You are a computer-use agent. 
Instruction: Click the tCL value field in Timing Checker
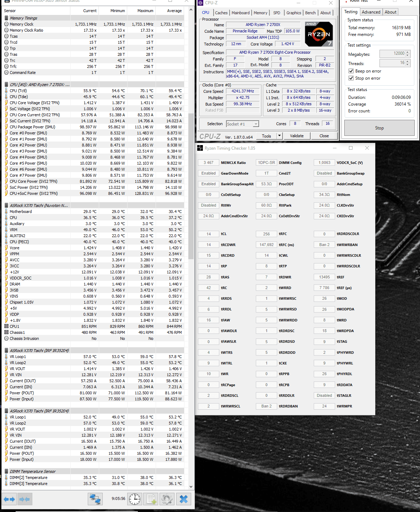click(x=209, y=234)
